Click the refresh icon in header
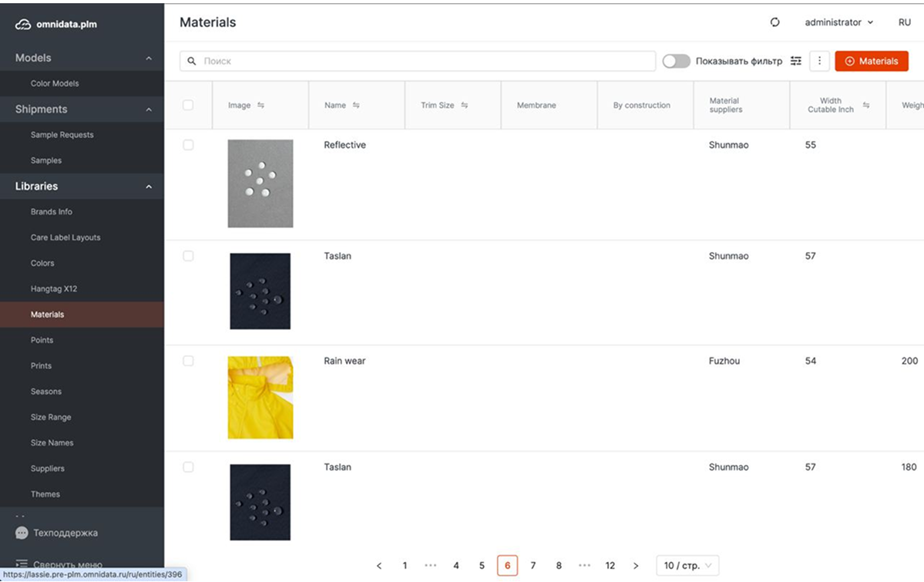The height and width of the screenshot is (582, 924). pyautogui.click(x=775, y=22)
